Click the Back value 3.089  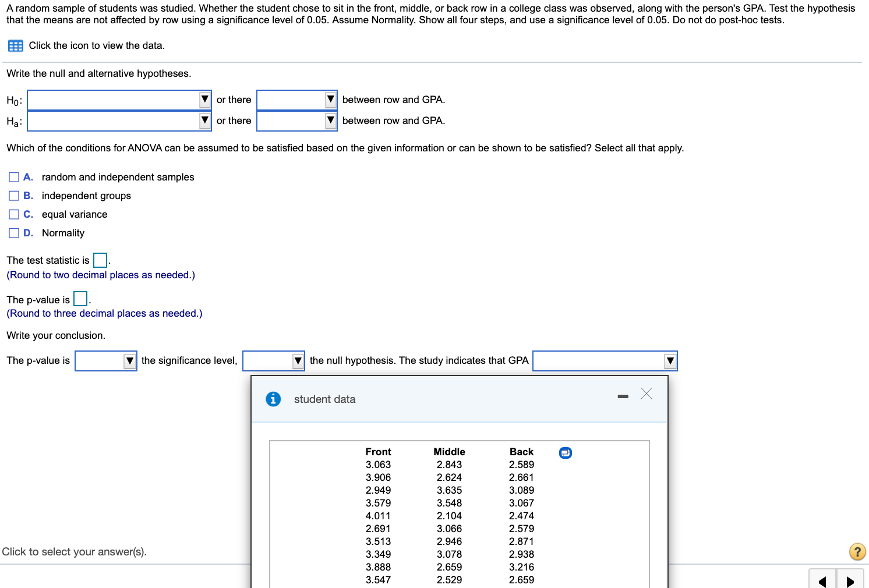point(521,490)
